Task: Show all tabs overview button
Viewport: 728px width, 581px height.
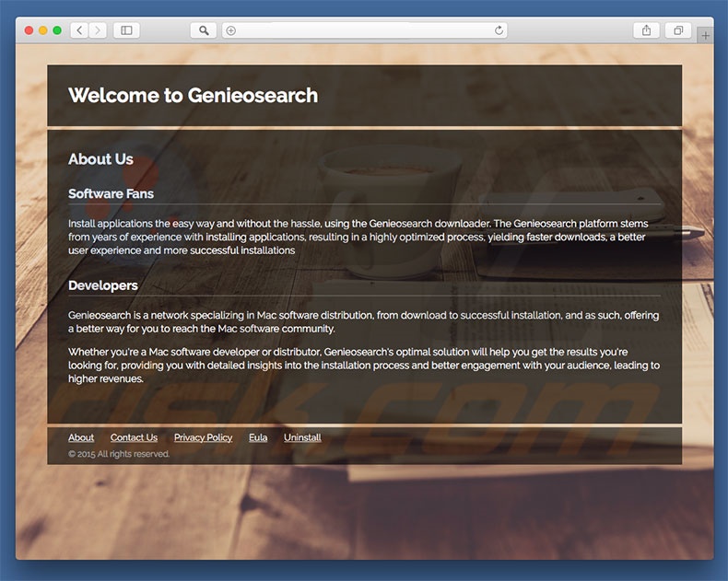Action: (x=677, y=30)
